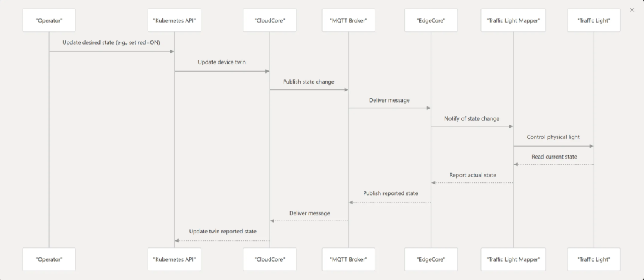Image resolution: width=644 pixels, height=280 pixels.
Task: Click the top "Operator" participant box
Action: pos(49,21)
